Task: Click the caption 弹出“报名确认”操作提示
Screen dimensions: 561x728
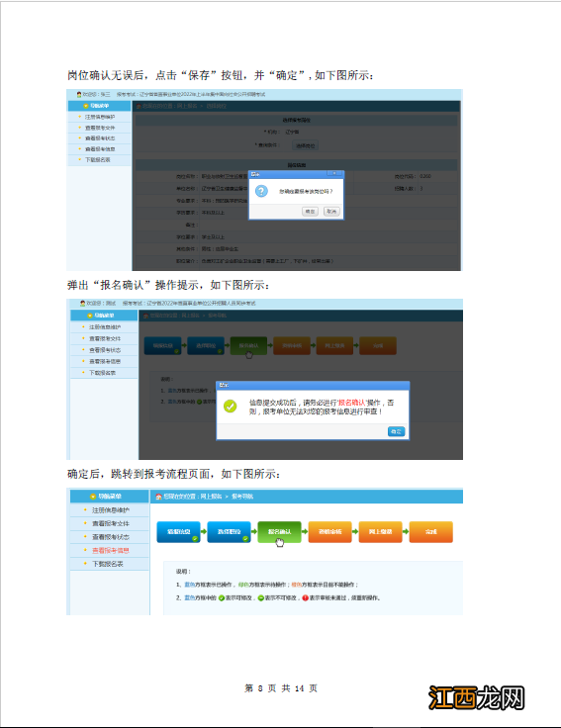Action: point(134,285)
